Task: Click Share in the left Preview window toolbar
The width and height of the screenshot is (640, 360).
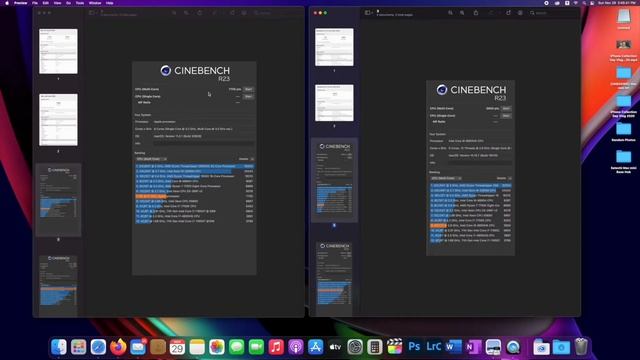Action: click(200, 13)
